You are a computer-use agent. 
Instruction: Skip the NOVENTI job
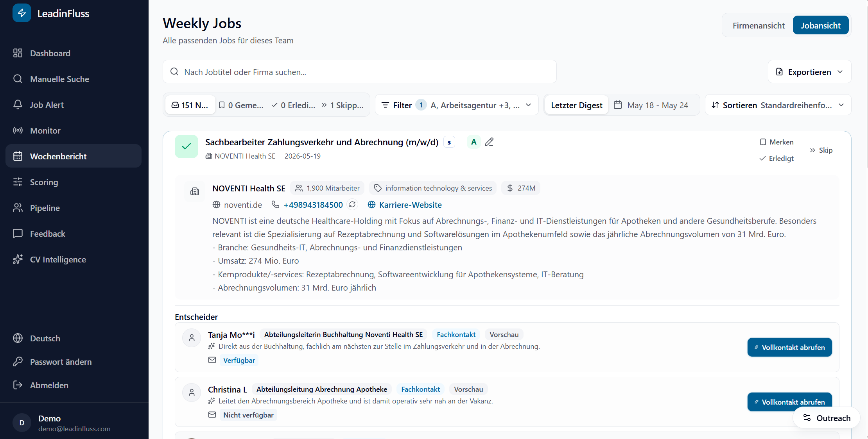(821, 150)
